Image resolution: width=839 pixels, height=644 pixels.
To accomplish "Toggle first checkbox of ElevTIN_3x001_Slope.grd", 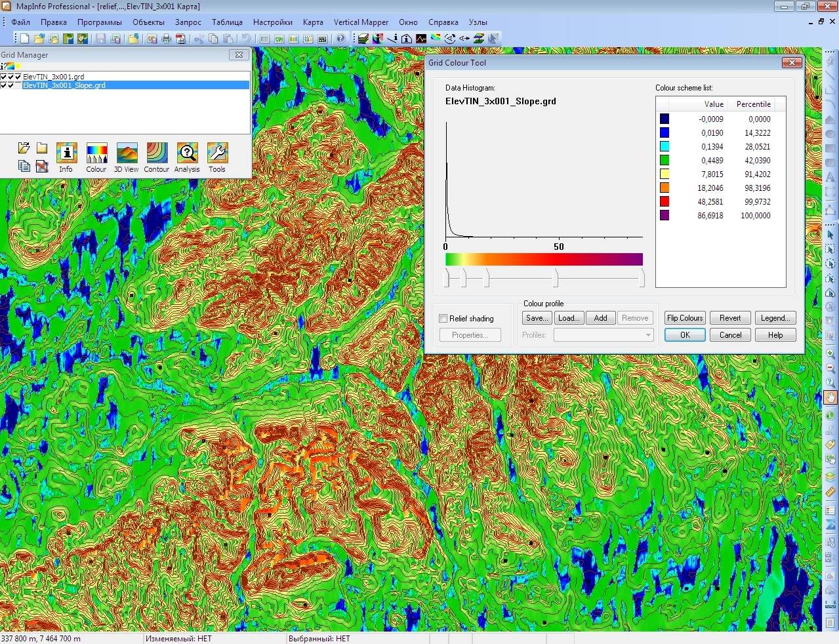I will (3, 85).
